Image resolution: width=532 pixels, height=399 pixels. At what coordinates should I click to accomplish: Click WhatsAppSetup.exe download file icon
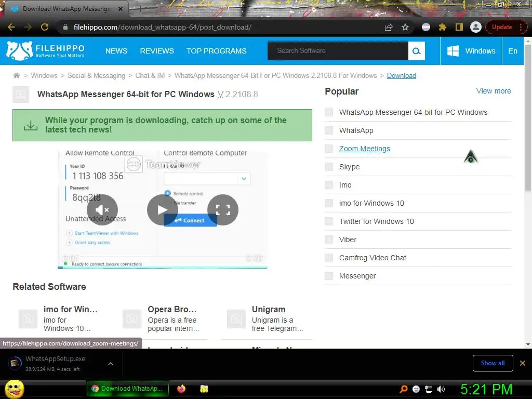pos(15,363)
